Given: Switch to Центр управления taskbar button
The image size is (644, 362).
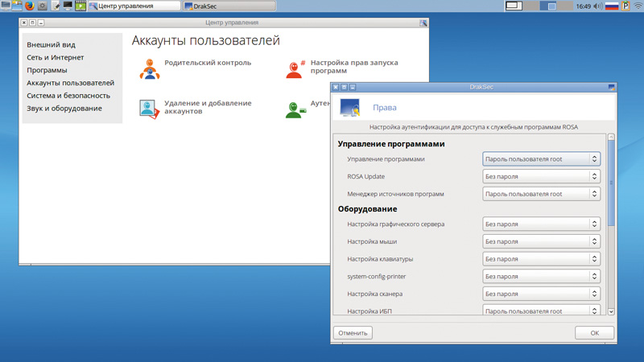Looking at the screenshot, I should point(134,6).
